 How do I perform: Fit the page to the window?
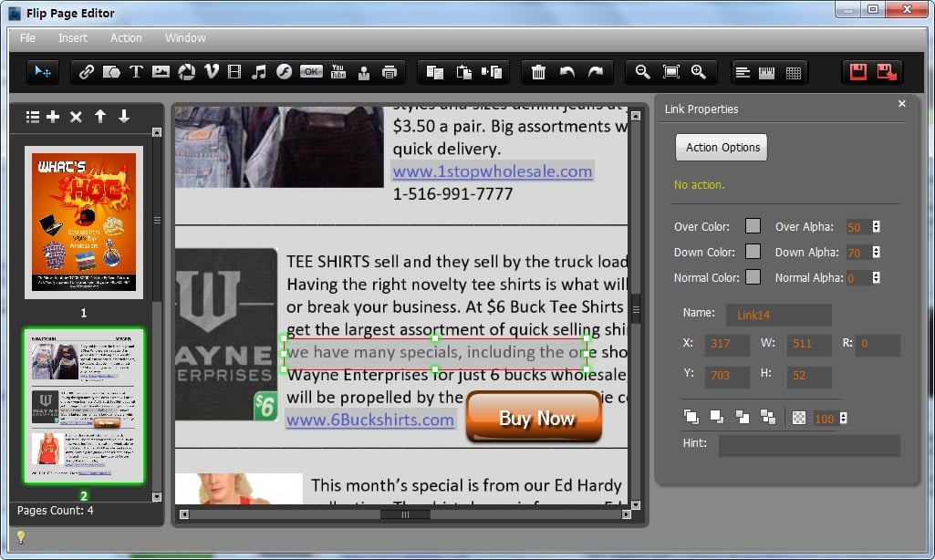670,72
